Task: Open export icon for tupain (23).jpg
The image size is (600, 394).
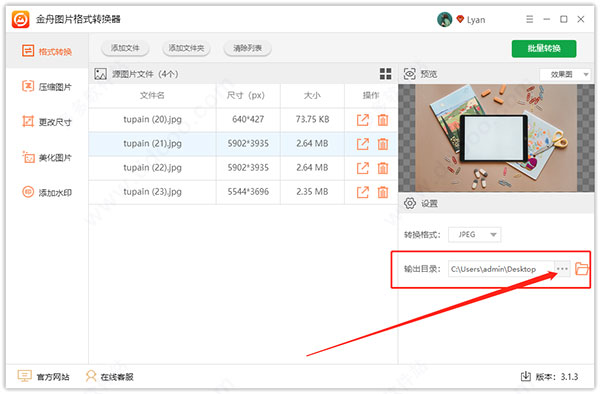Action: (x=362, y=192)
